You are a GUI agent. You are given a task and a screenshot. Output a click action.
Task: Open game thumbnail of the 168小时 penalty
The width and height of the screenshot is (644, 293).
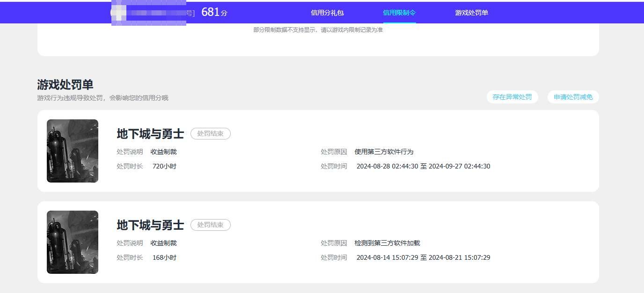pyautogui.click(x=73, y=242)
